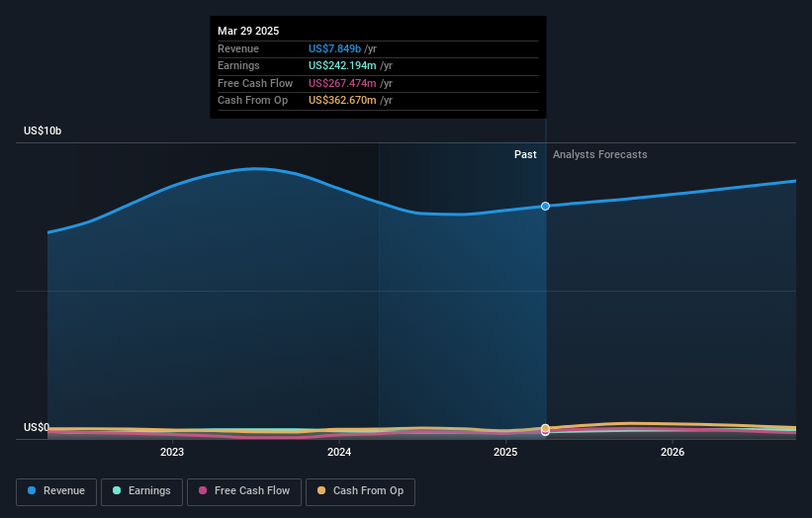Viewport: 812px width, 518px height.
Task: Click the Free Cash Flow label in the tooltip
Action: [255, 83]
